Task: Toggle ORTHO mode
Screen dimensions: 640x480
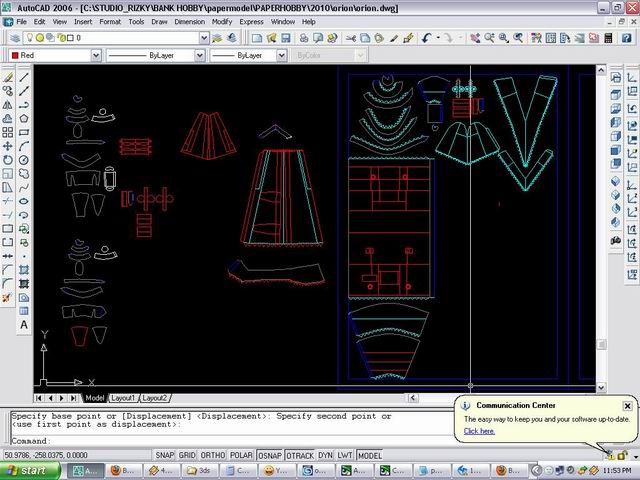Action: (x=213, y=455)
